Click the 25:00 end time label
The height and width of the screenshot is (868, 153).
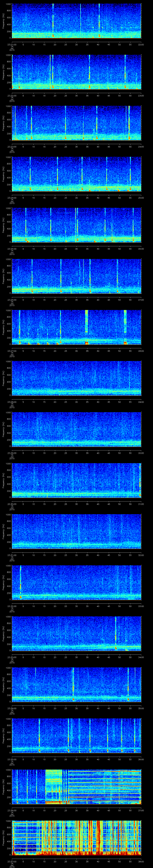coord(141,197)
